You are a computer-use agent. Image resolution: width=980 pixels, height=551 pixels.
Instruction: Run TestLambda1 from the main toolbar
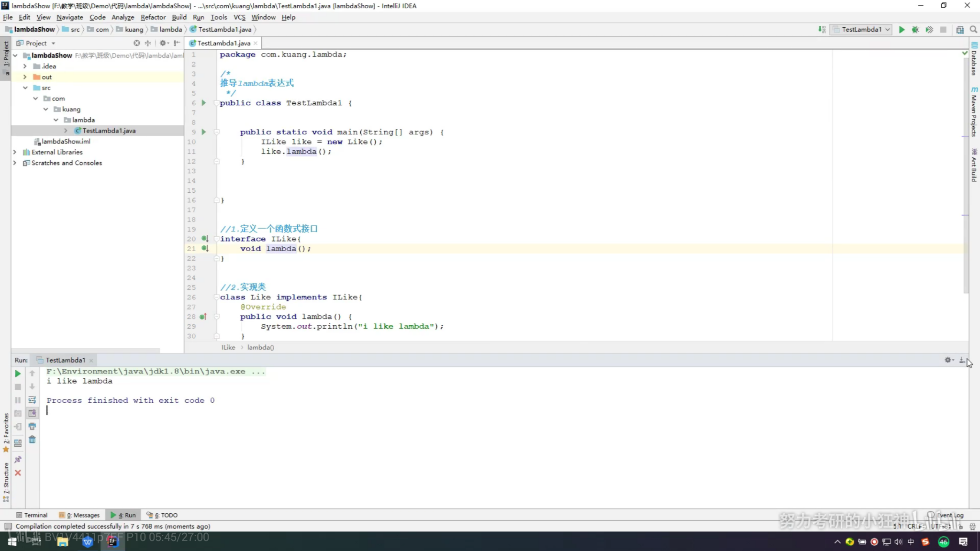tap(902, 30)
